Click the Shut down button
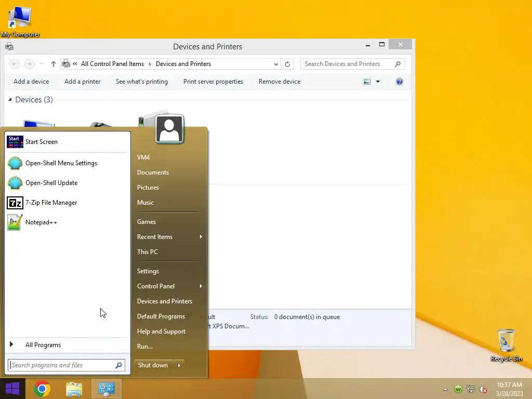Image resolution: width=532 pixels, height=399 pixels. 153,365
